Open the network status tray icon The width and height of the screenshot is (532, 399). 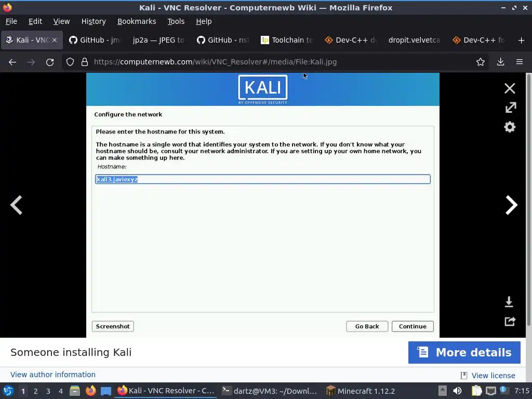click(x=490, y=391)
